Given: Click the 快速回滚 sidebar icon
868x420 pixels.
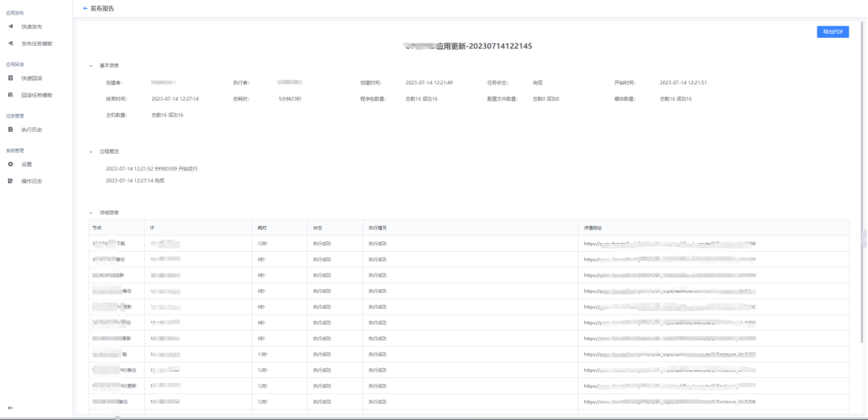Looking at the screenshot, I should 10,78.
